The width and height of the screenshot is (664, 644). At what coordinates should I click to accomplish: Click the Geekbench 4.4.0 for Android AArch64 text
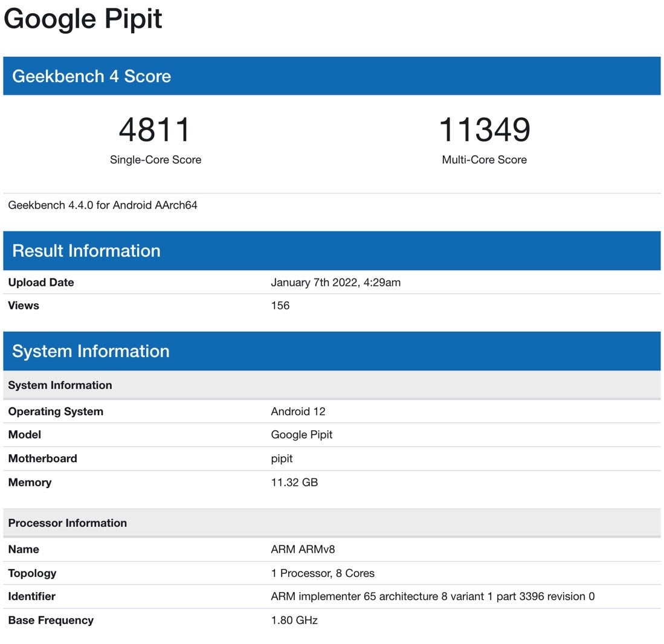pyautogui.click(x=103, y=205)
